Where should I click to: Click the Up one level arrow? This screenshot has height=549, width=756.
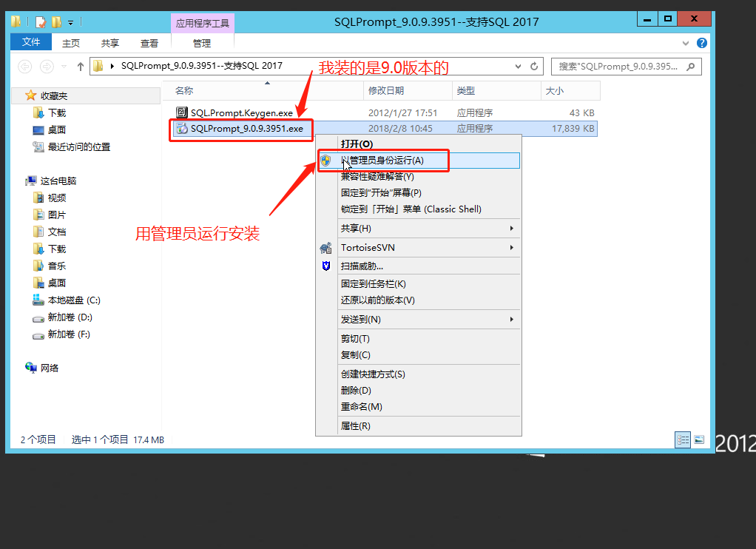coord(81,67)
